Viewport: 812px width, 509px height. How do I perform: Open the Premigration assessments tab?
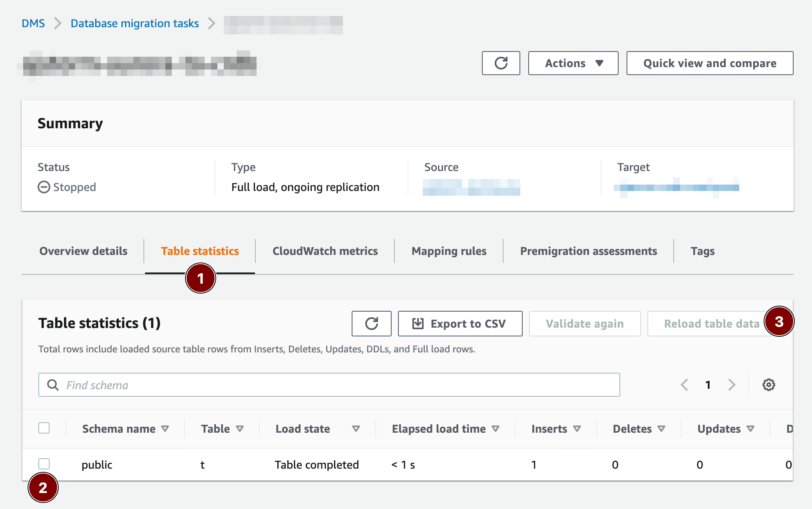click(588, 251)
